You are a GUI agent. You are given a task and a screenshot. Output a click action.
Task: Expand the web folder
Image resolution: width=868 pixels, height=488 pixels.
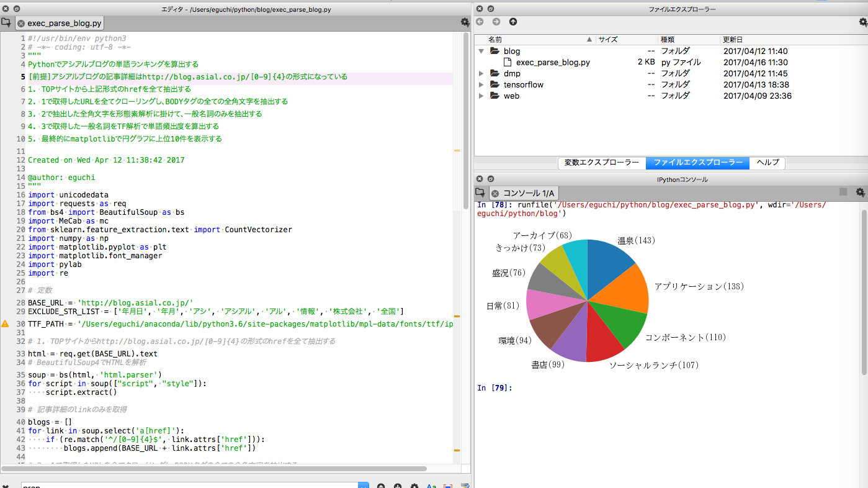(481, 96)
